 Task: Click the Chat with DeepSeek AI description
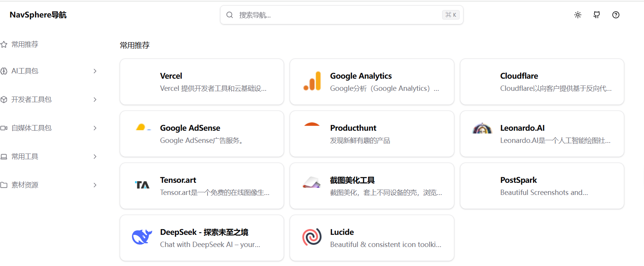coord(210,245)
